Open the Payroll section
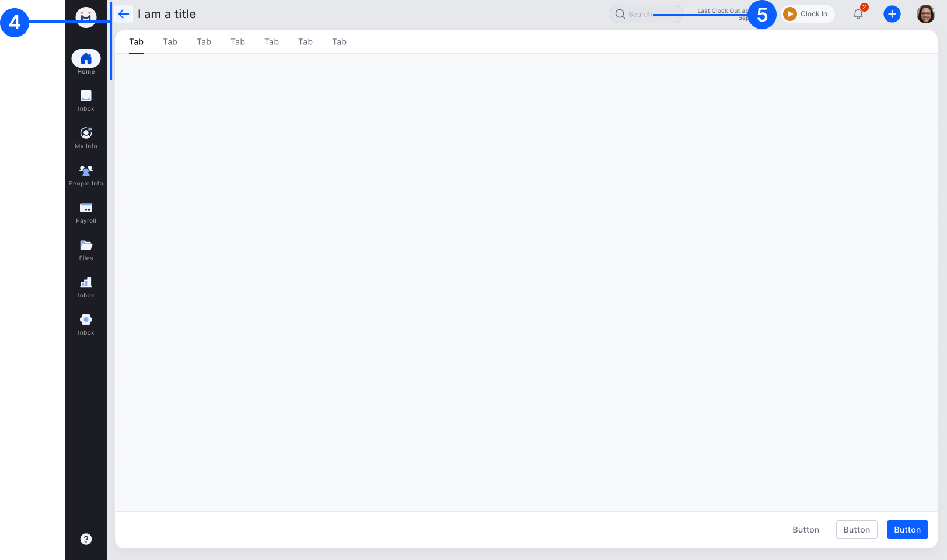The width and height of the screenshot is (947, 560). [x=86, y=212]
